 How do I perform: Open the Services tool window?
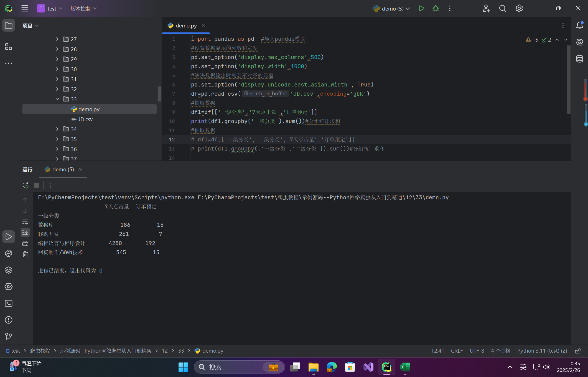[x=9, y=287]
